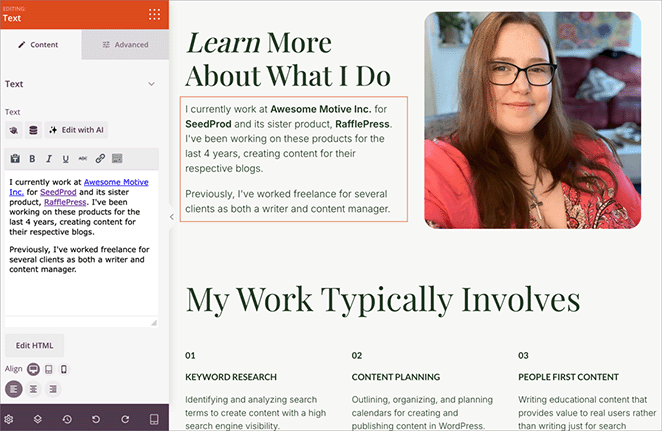Open layers navigation in bottom bar

click(x=37, y=418)
